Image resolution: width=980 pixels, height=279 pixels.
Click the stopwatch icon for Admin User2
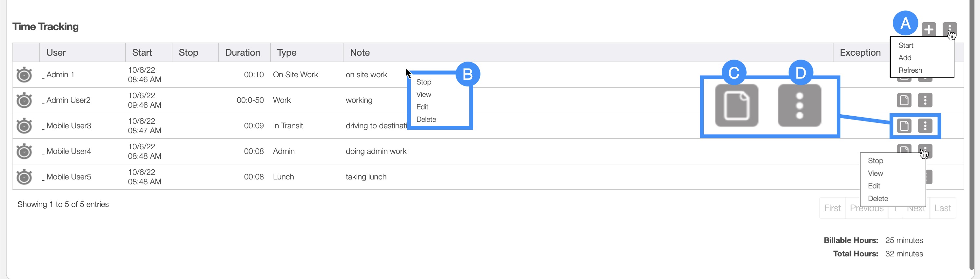24,100
